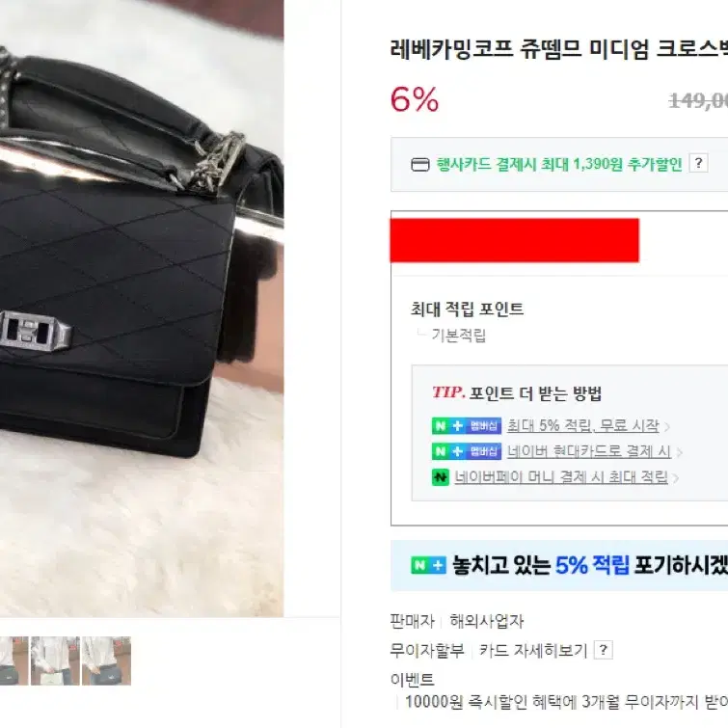Click the red highlighted price bar
The height and width of the screenshot is (728, 728).
(515, 240)
